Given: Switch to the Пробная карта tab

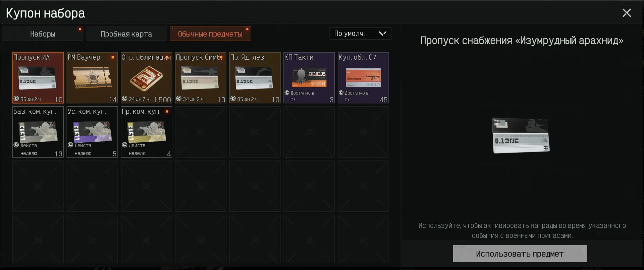Looking at the screenshot, I should 126,34.
